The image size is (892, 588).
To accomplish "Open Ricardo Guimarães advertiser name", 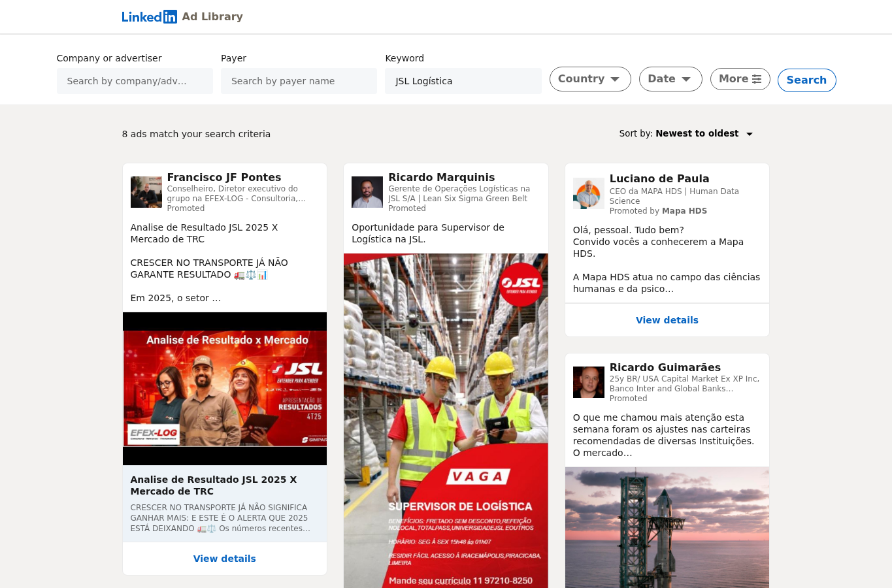I will pyautogui.click(x=665, y=367).
